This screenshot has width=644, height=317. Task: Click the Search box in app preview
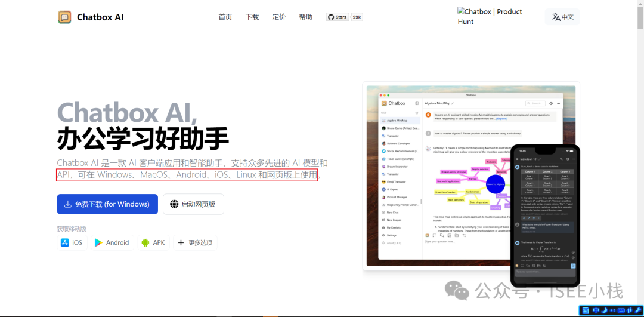click(x=535, y=104)
